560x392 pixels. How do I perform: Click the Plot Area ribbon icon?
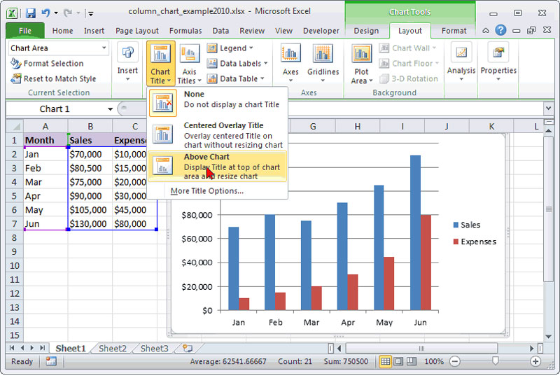click(361, 54)
